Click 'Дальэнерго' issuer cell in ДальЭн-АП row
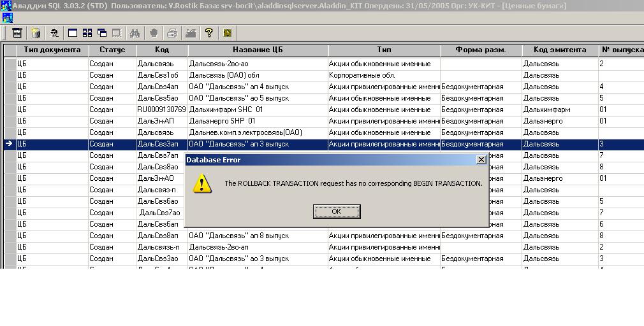The width and height of the screenshot is (644, 326). [x=560, y=122]
